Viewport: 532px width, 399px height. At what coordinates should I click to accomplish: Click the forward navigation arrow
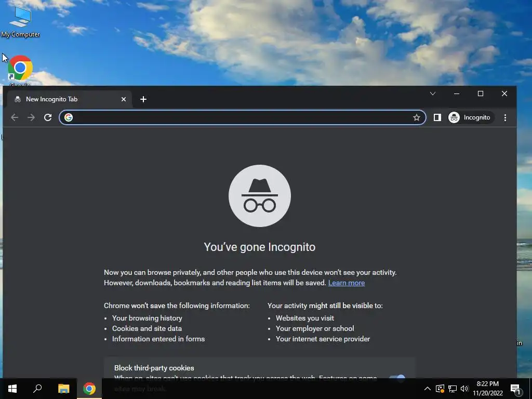pos(31,117)
